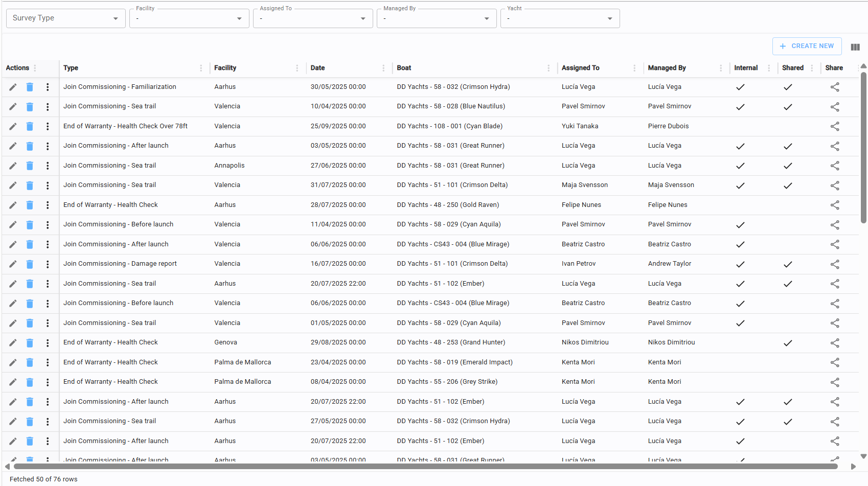The width and height of the screenshot is (868, 486).
Task: Click edit pencil for Familiarization survey row
Action: point(13,87)
